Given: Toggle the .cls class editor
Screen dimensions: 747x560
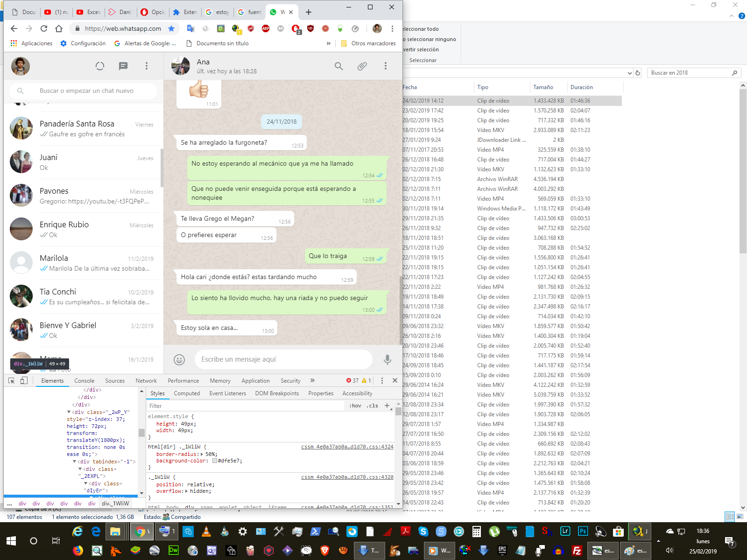Looking at the screenshot, I should point(372,406).
